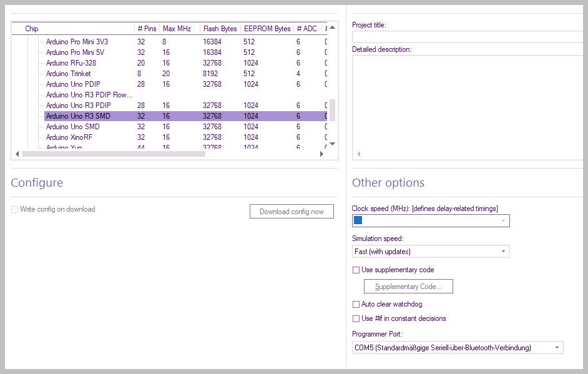Click the chip list scroll-left arrow

click(17, 154)
